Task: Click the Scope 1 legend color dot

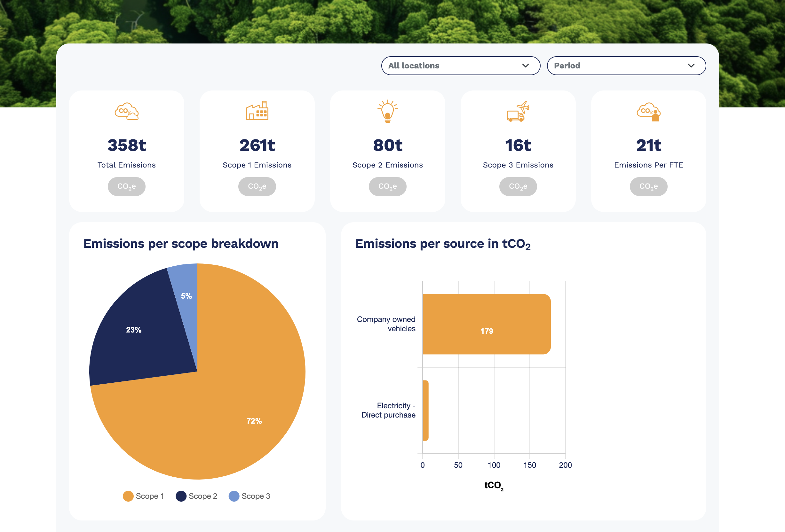Action: click(x=128, y=496)
